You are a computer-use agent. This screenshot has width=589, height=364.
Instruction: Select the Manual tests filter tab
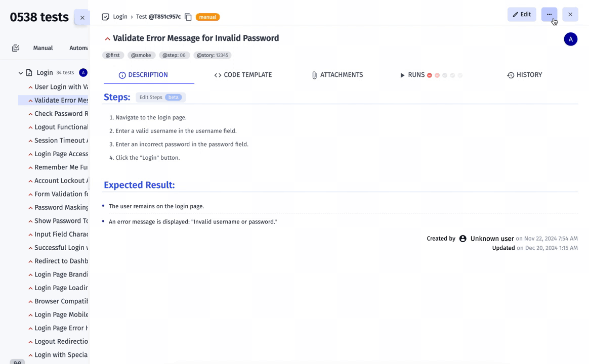tap(43, 48)
